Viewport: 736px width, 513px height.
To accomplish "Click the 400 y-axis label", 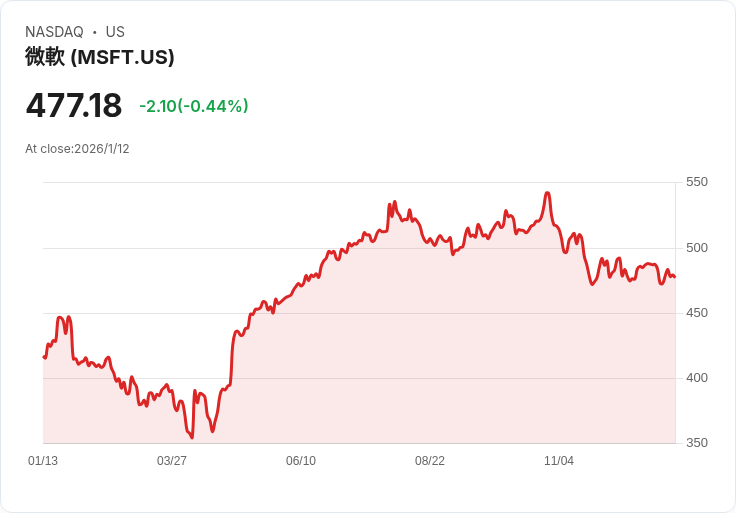I will click(x=697, y=377).
